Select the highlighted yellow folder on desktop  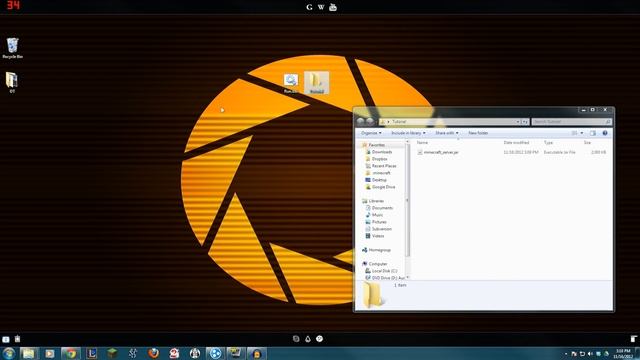(x=316, y=83)
